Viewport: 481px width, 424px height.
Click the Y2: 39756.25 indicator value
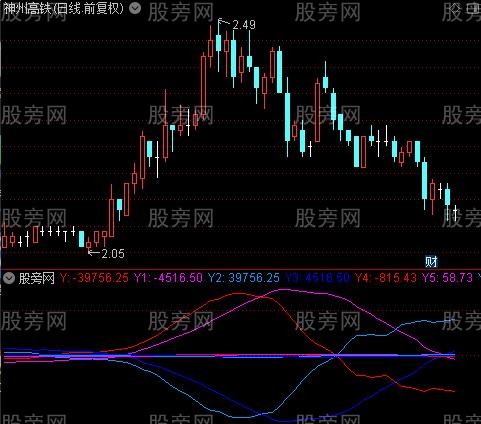click(x=244, y=278)
